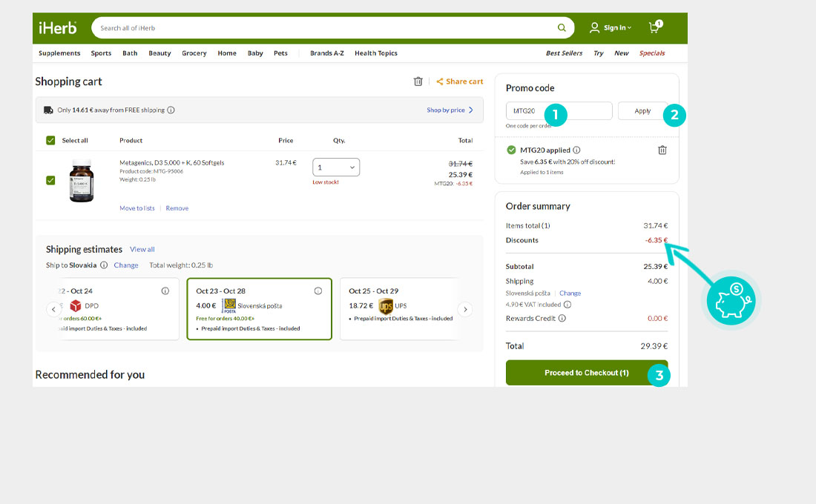
Task: Select the Slovenská pošta shipping option
Action: click(259, 308)
